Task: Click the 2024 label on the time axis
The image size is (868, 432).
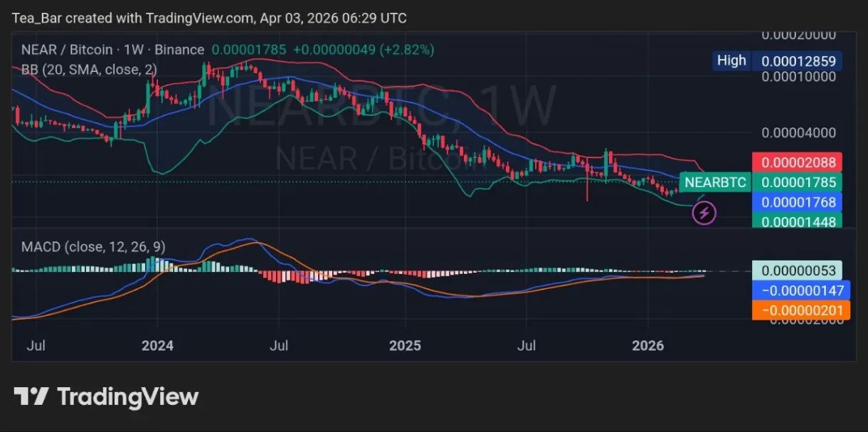Action: pyautogui.click(x=157, y=346)
